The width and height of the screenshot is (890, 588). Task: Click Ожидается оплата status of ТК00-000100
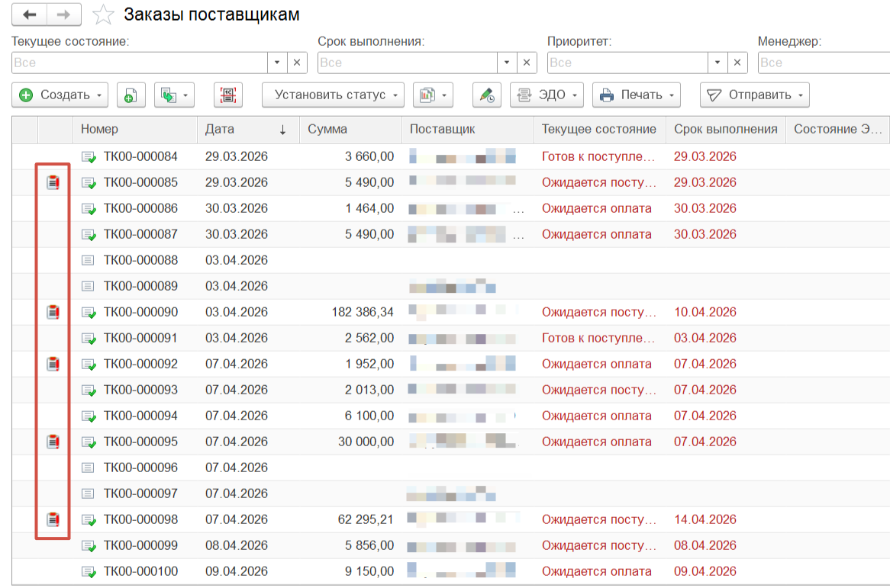(x=597, y=571)
